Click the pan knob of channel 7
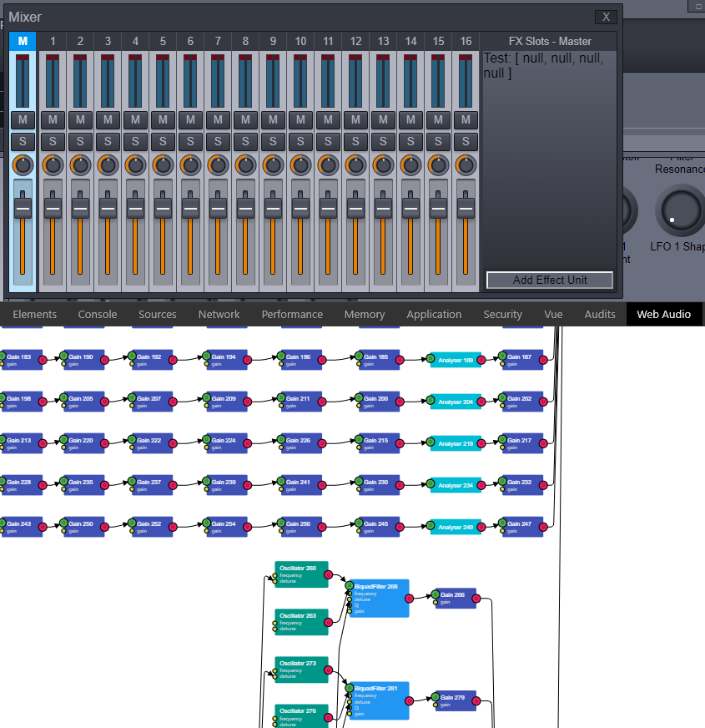The image size is (705, 728). tap(218, 164)
